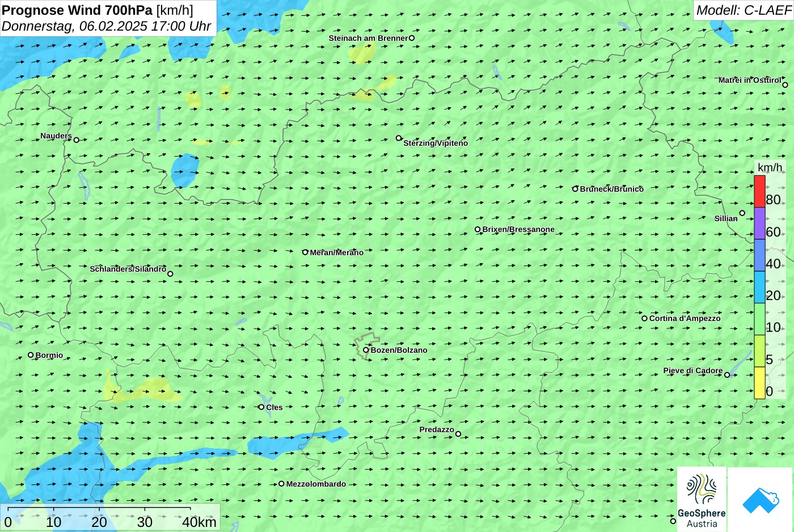Click the Bormio location marker

31,355
